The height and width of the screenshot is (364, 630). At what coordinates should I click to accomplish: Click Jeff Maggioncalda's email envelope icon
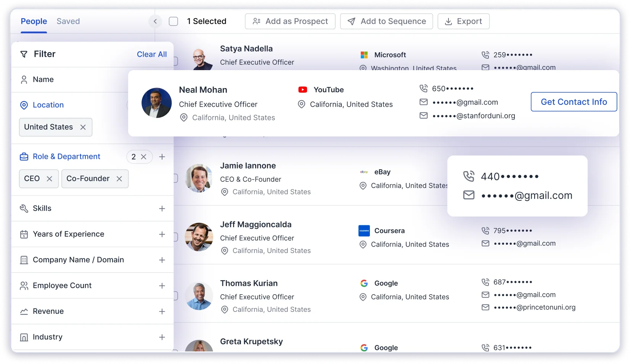[x=485, y=243]
